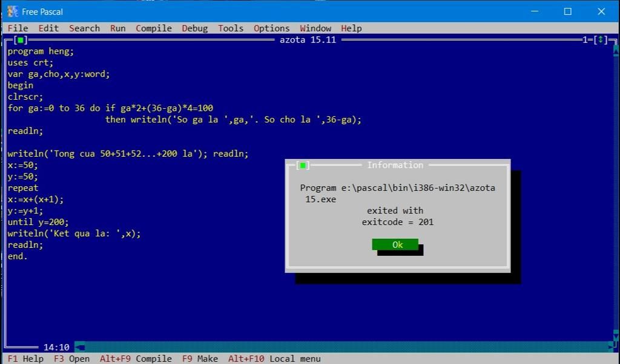Click Alt+F9 Compile in status bar
The width and height of the screenshot is (620, 364).
(136, 359)
